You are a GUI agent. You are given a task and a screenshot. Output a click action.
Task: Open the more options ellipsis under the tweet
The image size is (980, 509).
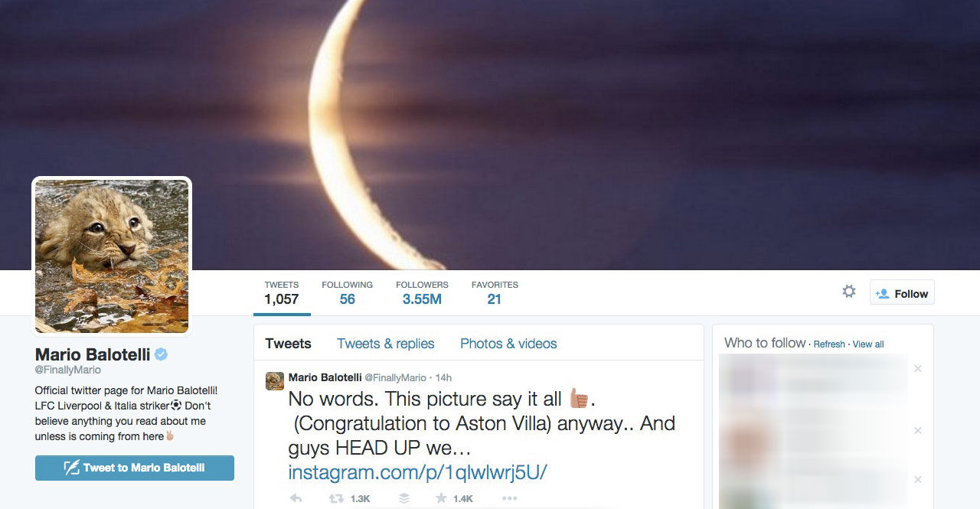tap(509, 498)
